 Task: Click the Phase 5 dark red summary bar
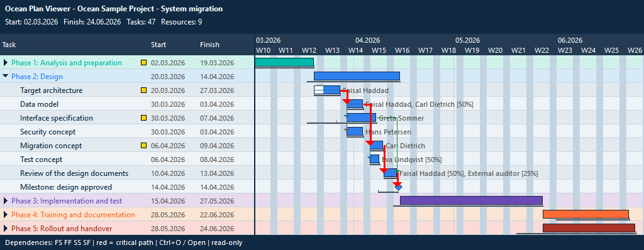(x=589, y=228)
